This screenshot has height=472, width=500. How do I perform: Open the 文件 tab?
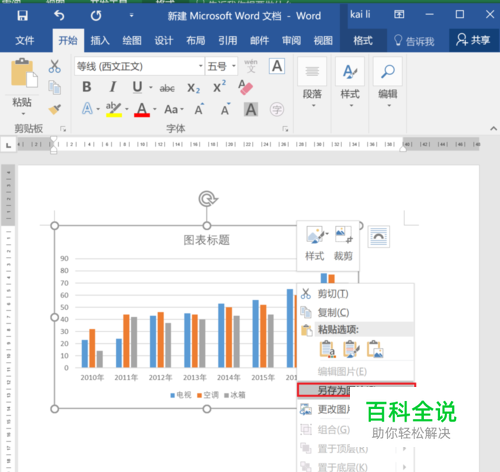coord(24,41)
